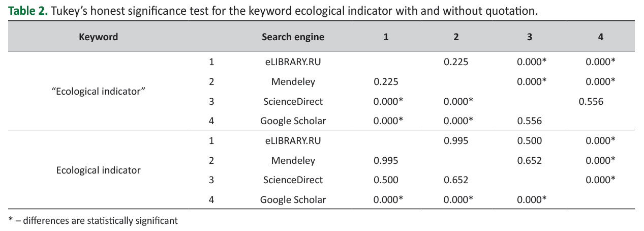This screenshot has height=231, width=644.
Task: Click the 0.500 value in the ScienceDirect row
Action: click(x=386, y=180)
